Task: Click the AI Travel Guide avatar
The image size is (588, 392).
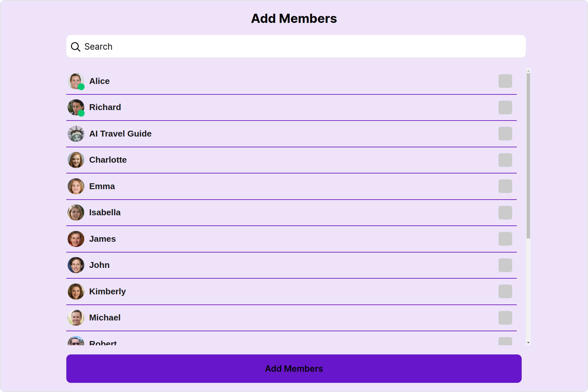Action: click(x=76, y=134)
